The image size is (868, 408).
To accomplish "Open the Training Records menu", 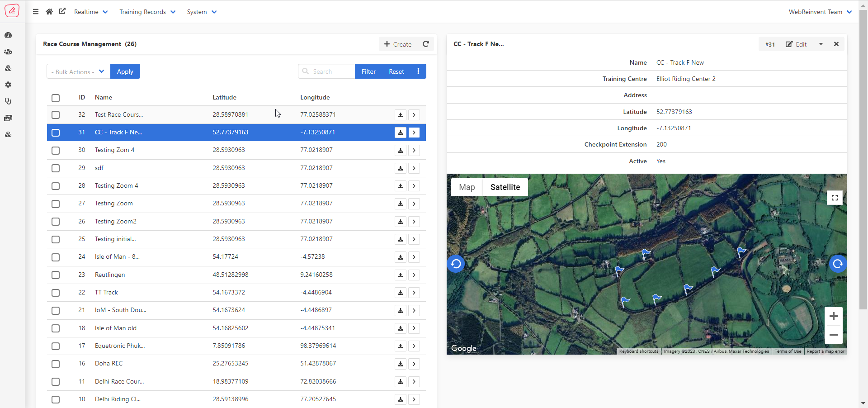I will [x=147, y=12].
